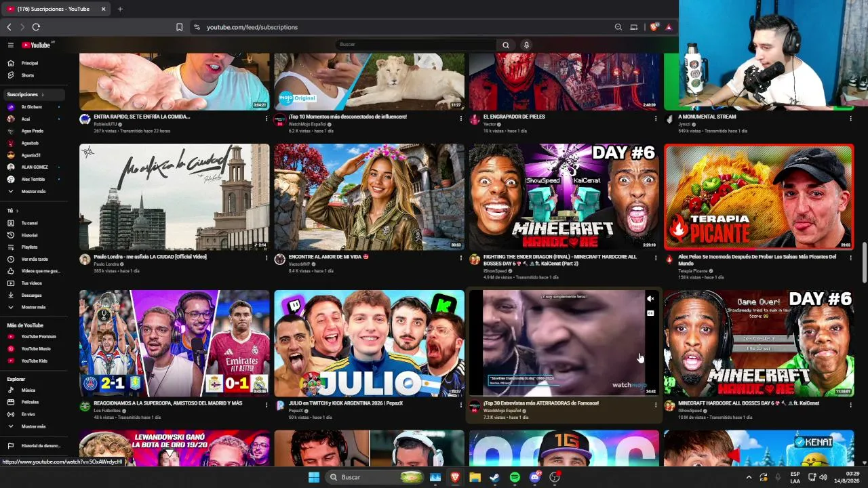Open Spotify from the taskbar
This screenshot has width=868, height=488.
point(515,477)
